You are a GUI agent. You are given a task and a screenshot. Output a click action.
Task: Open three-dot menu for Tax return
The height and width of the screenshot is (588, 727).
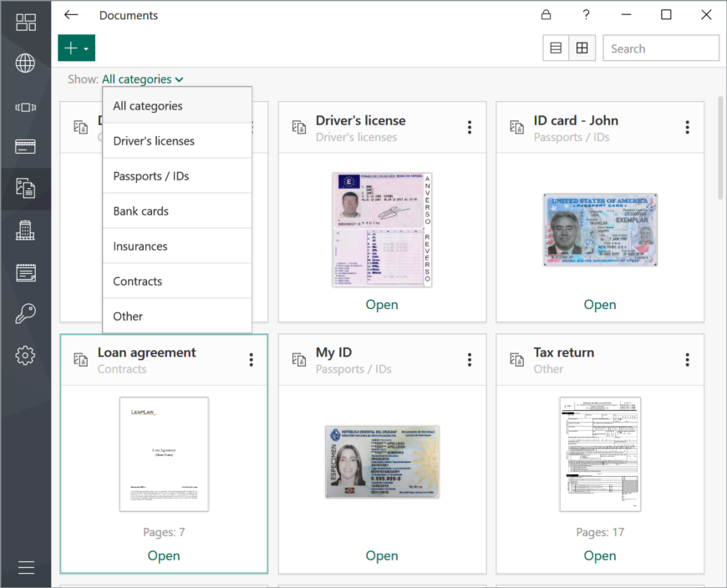(687, 359)
